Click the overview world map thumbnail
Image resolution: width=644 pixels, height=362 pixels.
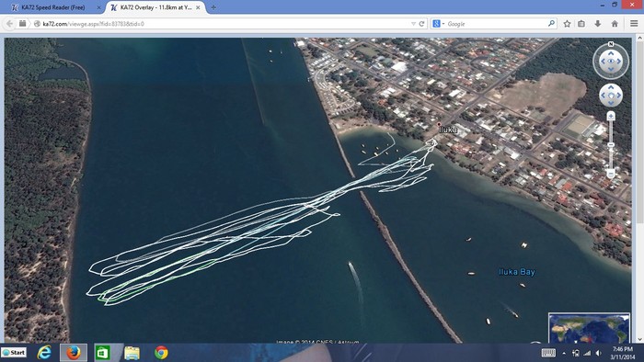tap(589, 328)
